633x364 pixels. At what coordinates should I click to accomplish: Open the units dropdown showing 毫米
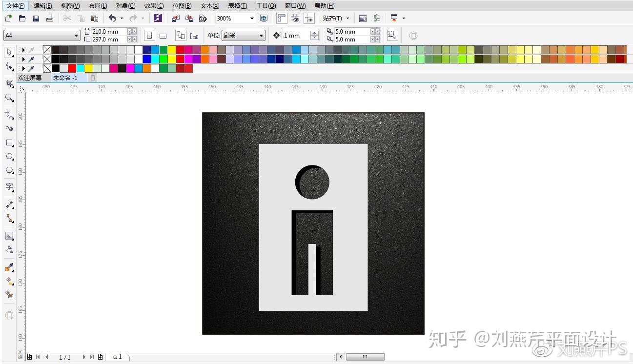261,35
